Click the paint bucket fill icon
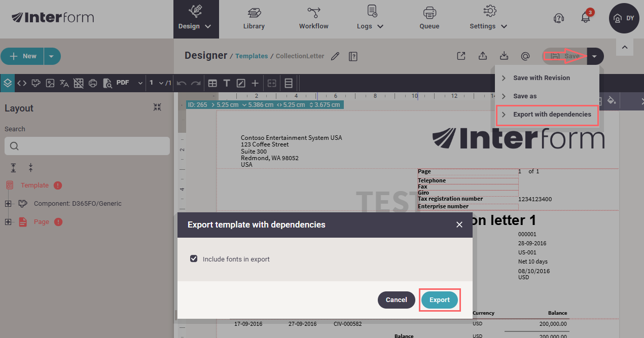644x338 pixels. [x=612, y=101]
